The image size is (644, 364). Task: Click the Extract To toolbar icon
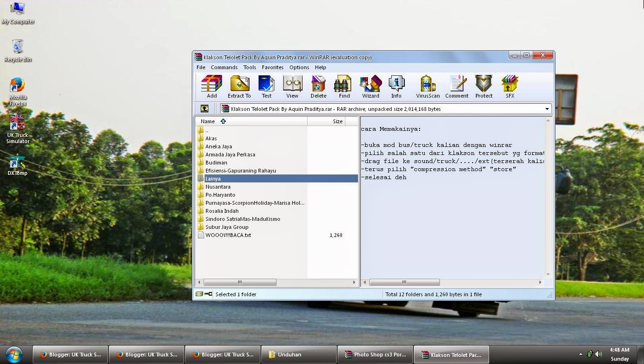239,86
